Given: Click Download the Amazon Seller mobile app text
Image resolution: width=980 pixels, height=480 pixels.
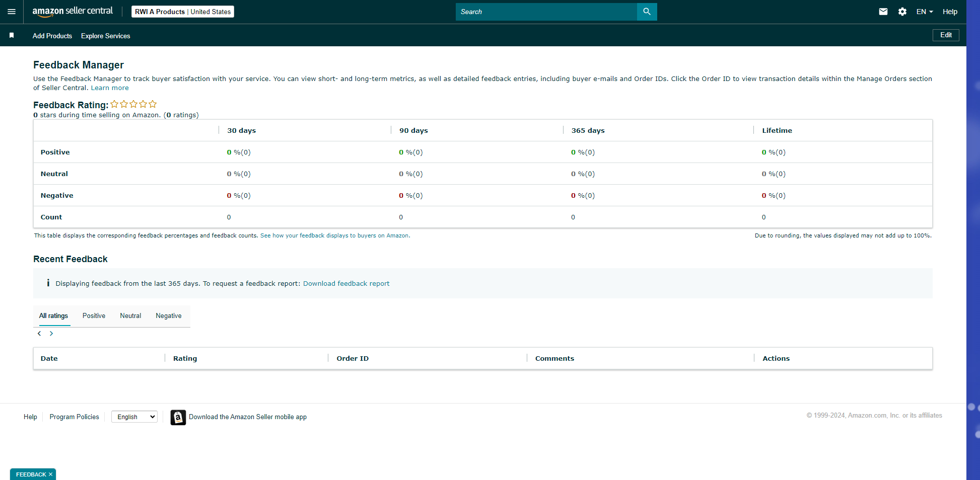Looking at the screenshot, I should point(248,417).
